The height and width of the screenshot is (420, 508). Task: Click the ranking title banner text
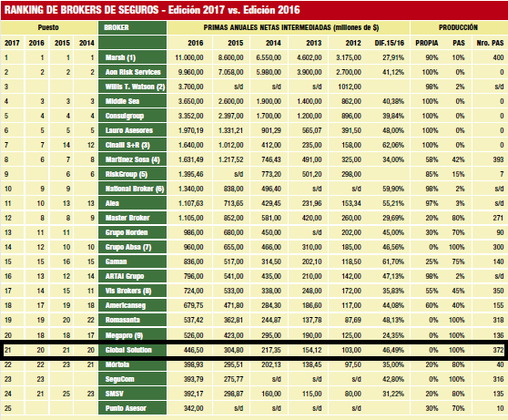(152, 10)
